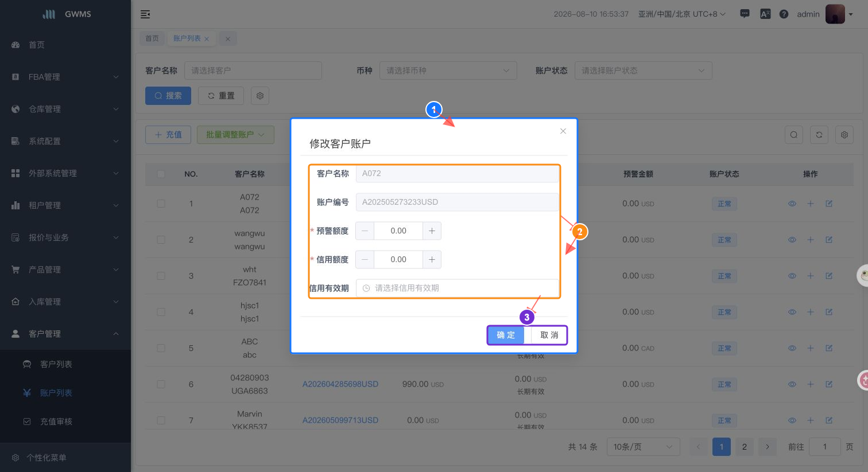
Task: View the A072 account with the eye icon
Action: pos(792,204)
